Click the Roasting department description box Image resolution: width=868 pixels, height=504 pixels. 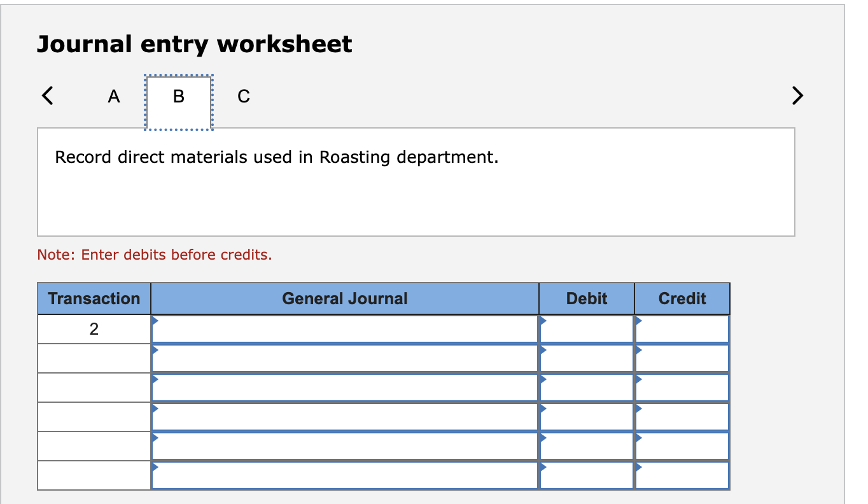pos(417,181)
